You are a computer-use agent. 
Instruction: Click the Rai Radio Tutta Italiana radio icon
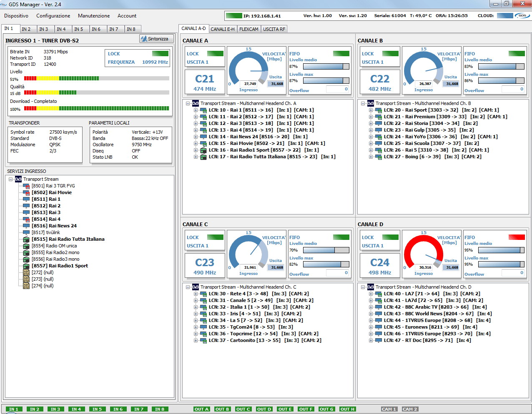[x=26, y=239]
